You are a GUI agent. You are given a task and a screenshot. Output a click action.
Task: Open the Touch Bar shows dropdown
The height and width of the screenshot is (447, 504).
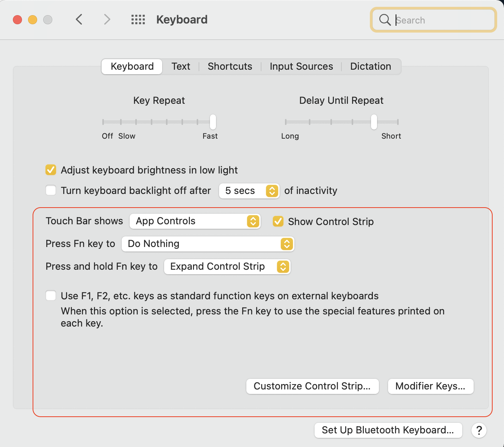click(195, 221)
